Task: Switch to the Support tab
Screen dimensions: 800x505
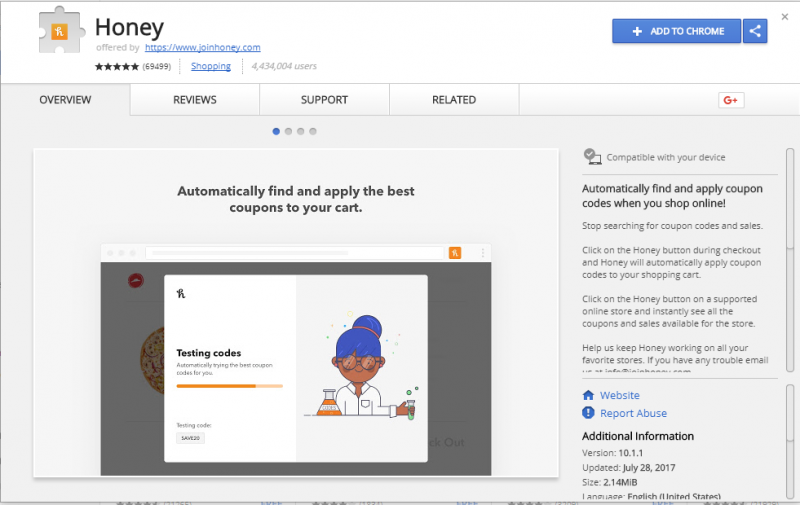Action: (324, 100)
